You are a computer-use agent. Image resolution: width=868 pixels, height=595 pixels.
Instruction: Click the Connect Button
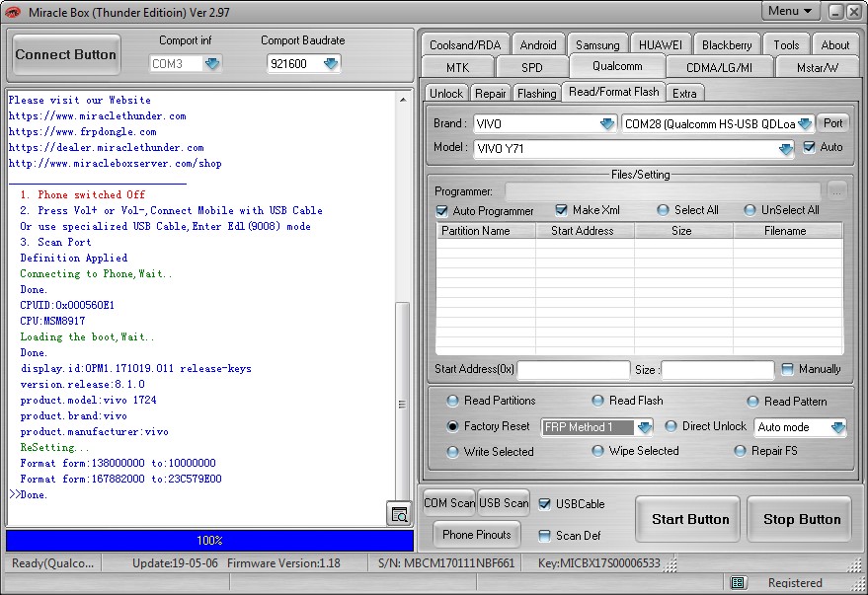66,54
